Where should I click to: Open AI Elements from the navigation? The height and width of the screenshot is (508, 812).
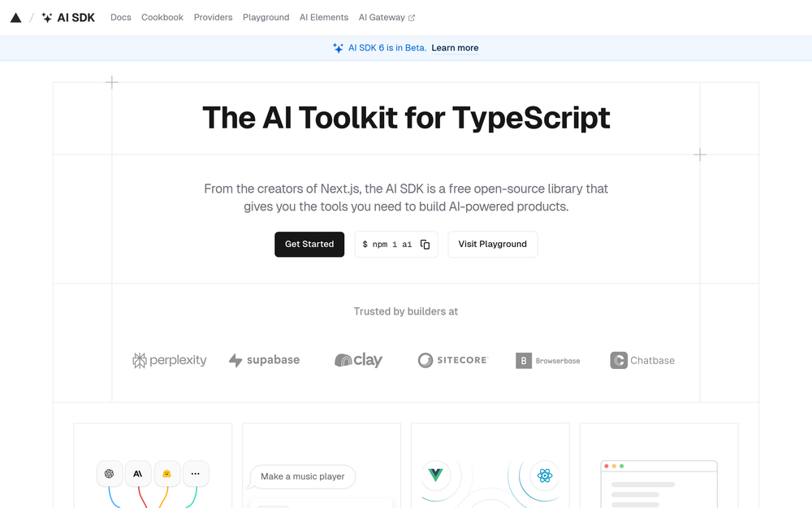point(324,18)
